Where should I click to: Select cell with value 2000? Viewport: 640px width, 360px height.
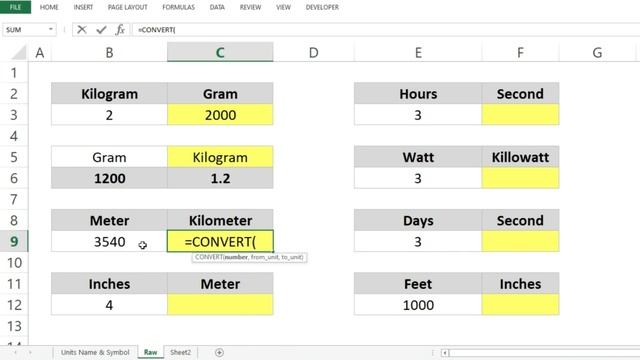[x=220, y=115]
